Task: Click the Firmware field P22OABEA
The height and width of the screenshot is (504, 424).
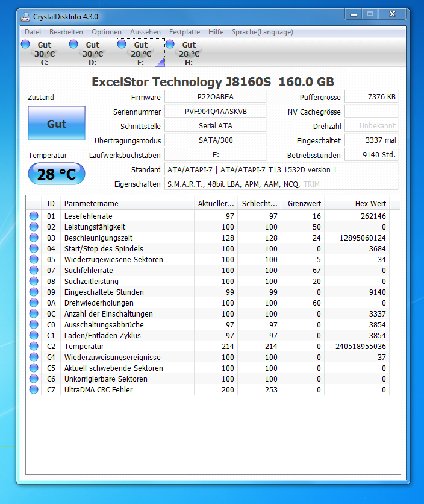Action: click(x=216, y=97)
